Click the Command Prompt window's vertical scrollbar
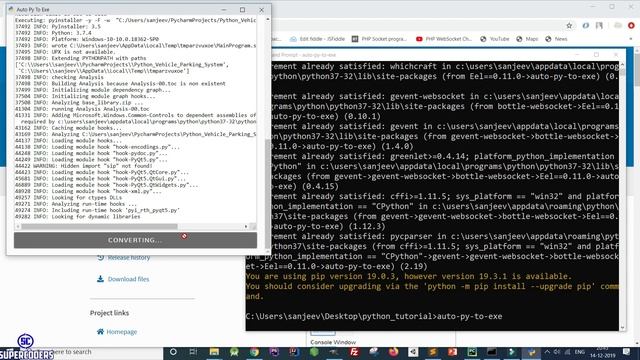 click(x=622, y=196)
